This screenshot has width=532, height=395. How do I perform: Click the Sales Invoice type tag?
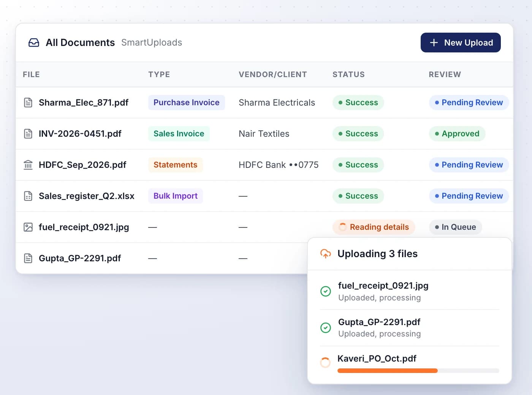179,134
